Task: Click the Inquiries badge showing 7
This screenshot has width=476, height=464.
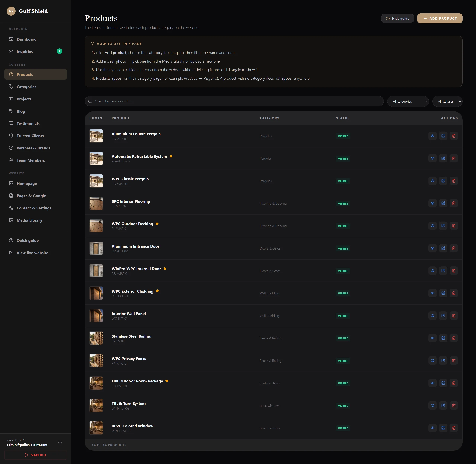Action: 59,51
